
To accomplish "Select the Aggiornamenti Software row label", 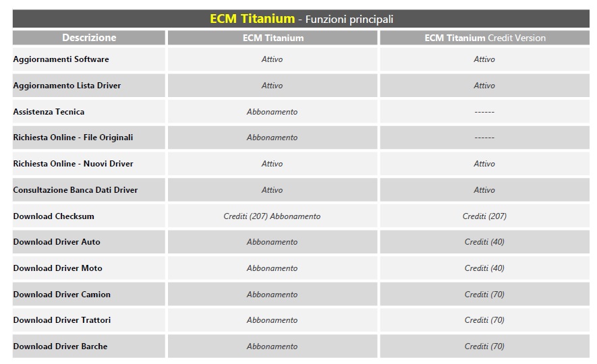I will click(61, 59).
